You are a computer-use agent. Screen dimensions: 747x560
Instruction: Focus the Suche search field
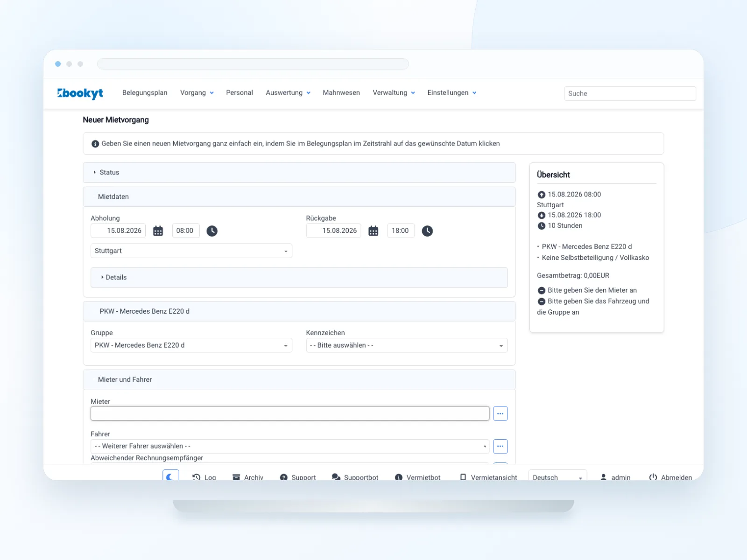click(x=630, y=93)
